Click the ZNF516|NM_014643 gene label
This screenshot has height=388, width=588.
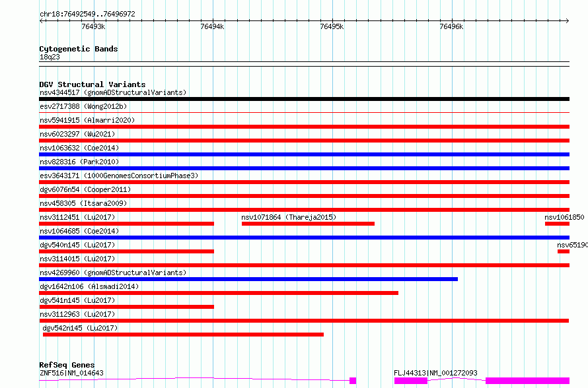(71, 373)
